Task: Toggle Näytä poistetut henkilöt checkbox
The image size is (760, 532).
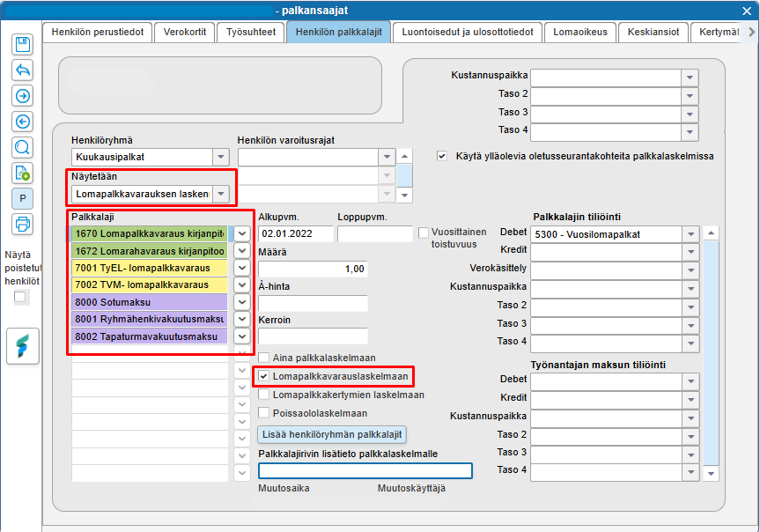Action: click(x=20, y=297)
